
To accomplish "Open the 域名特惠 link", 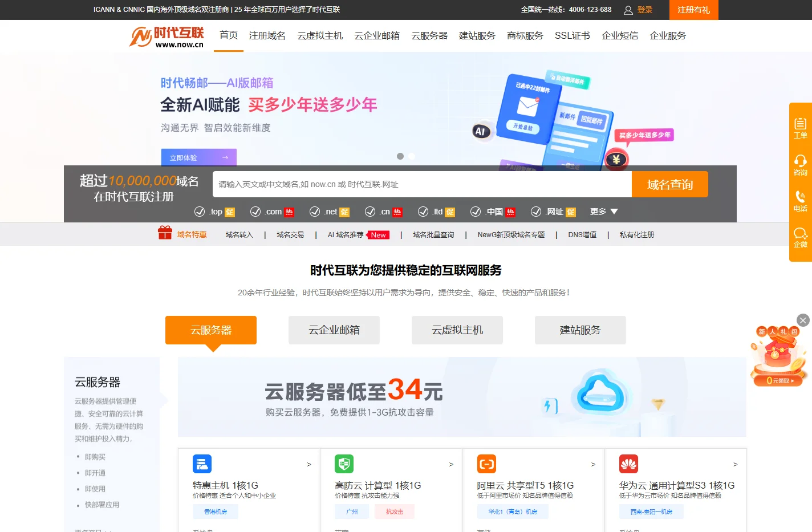I will 192,234.
